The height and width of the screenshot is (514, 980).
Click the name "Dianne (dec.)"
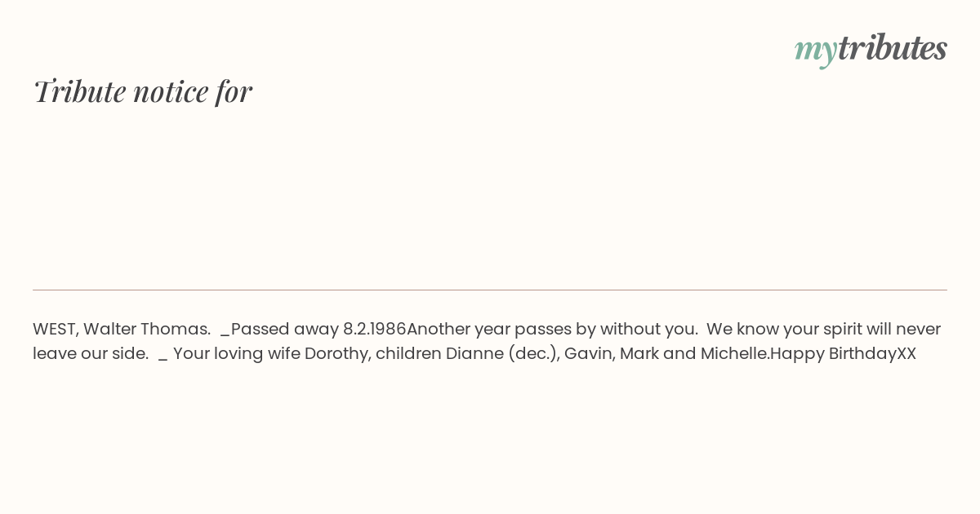502,354
